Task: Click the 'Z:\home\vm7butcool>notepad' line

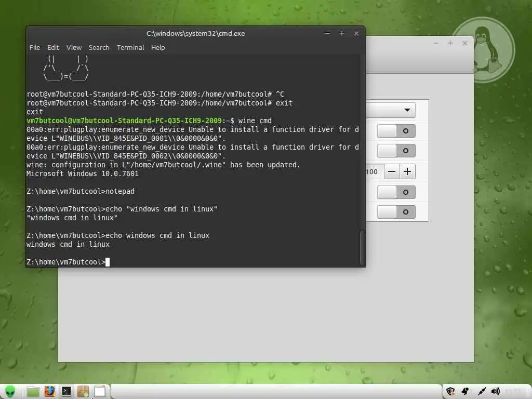Action: (x=81, y=191)
